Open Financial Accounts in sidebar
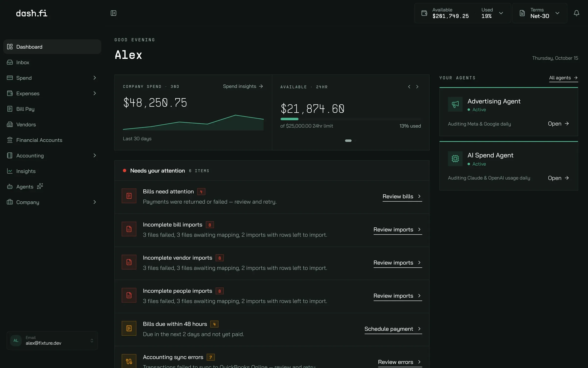Viewport: 588px width, 368px height. point(52,140)
